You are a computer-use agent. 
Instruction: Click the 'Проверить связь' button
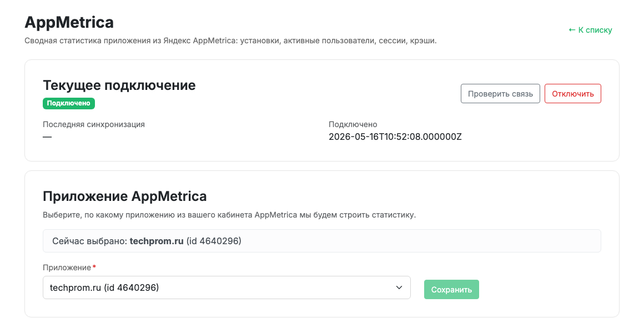point(500,94)
